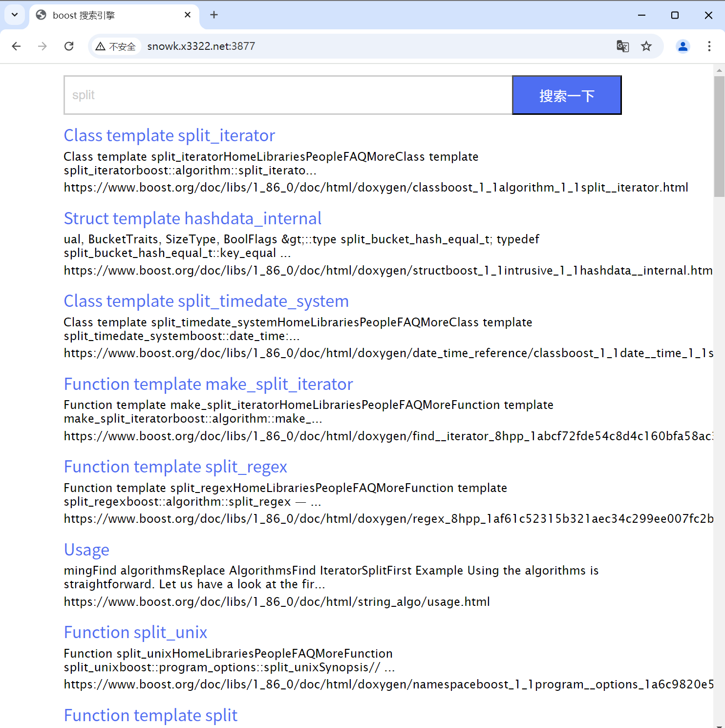Click the address bar URL snowk.x3322.net:3877

(x=201, y=46)
